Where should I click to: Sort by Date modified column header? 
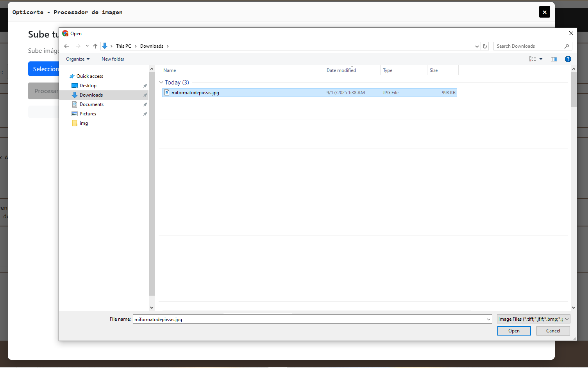(341, 70)
